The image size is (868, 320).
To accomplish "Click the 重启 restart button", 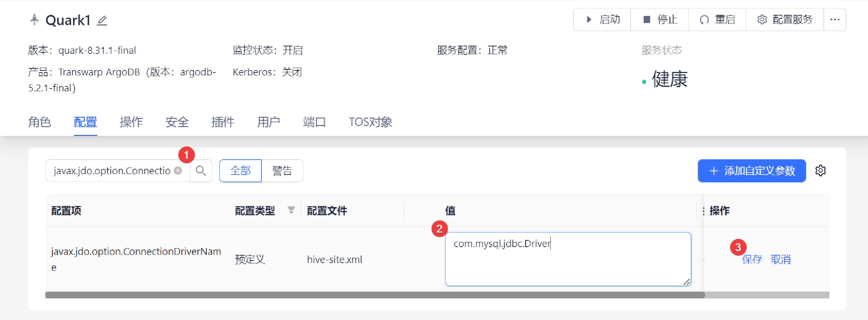I will (717, 19).
